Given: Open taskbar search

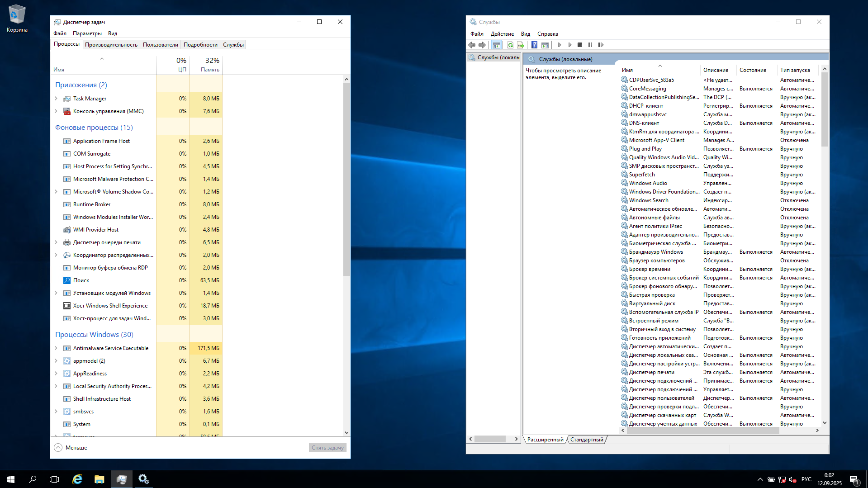Looking at the screenshot, I should 33,479.
